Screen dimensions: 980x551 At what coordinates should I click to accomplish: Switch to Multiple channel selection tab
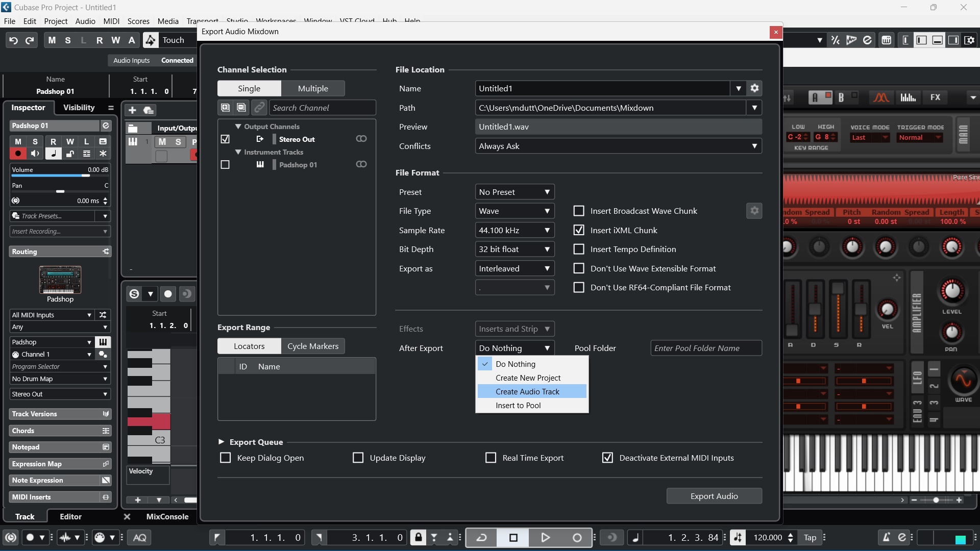pos(313,88)
